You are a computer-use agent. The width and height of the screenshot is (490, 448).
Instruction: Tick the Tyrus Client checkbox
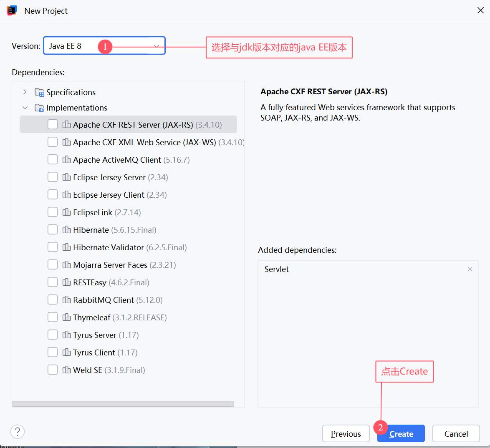click(x=53, y=352)
